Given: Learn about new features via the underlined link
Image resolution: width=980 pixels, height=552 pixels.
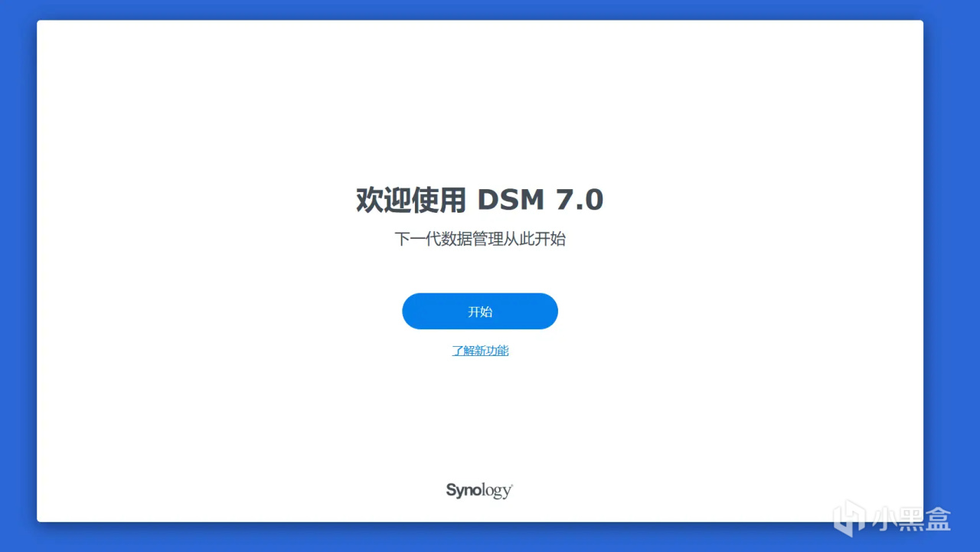Looking at the screenshot, I should pos(480,351).
